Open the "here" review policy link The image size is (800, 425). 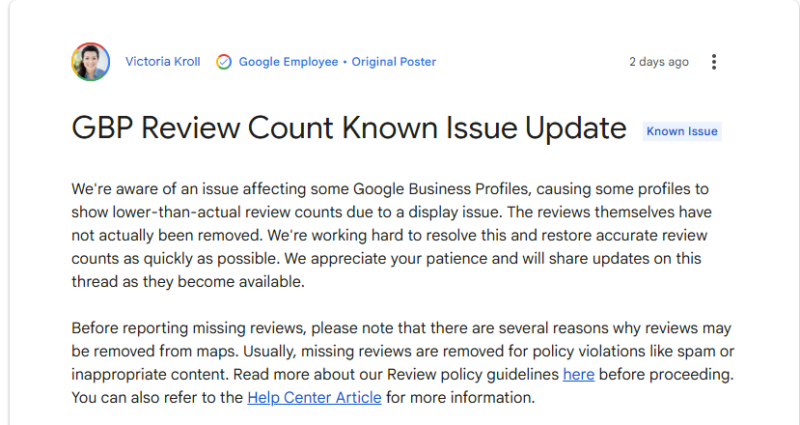pyautogui.click(x=578, y=375)
